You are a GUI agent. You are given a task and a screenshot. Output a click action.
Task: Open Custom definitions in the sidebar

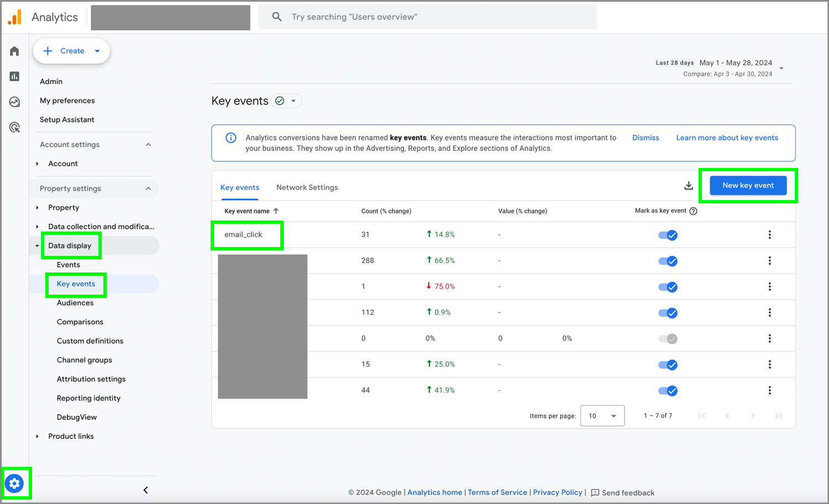click(90, 341)
